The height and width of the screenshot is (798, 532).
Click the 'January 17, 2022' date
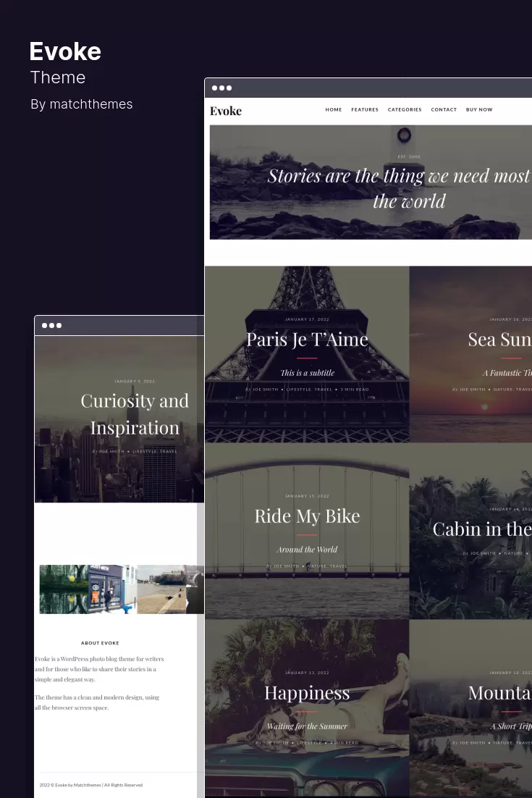307,319
